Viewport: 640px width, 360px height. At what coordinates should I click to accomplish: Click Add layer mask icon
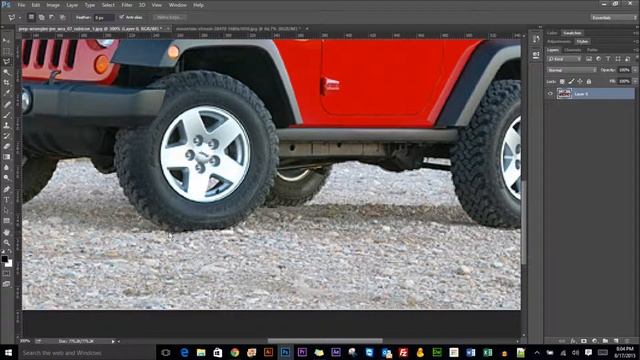[584, 341]
